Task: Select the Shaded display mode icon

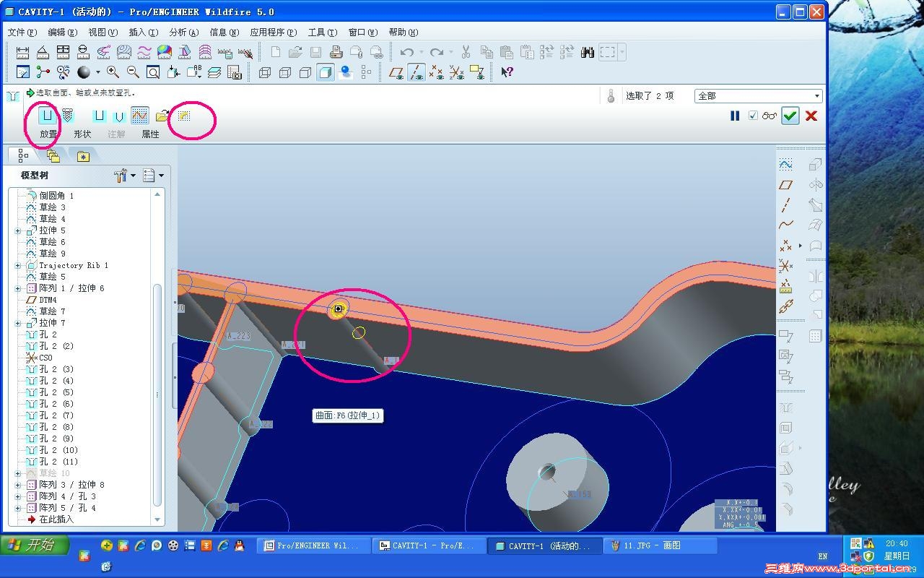Action: [326, 72]
